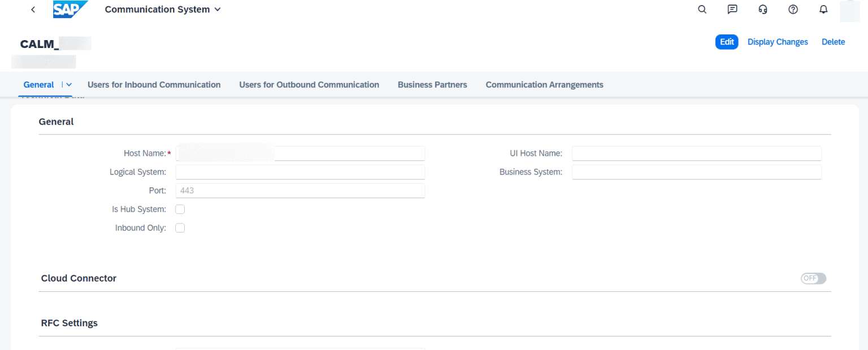Open the feedback chat icon

(x=732, y=10)
